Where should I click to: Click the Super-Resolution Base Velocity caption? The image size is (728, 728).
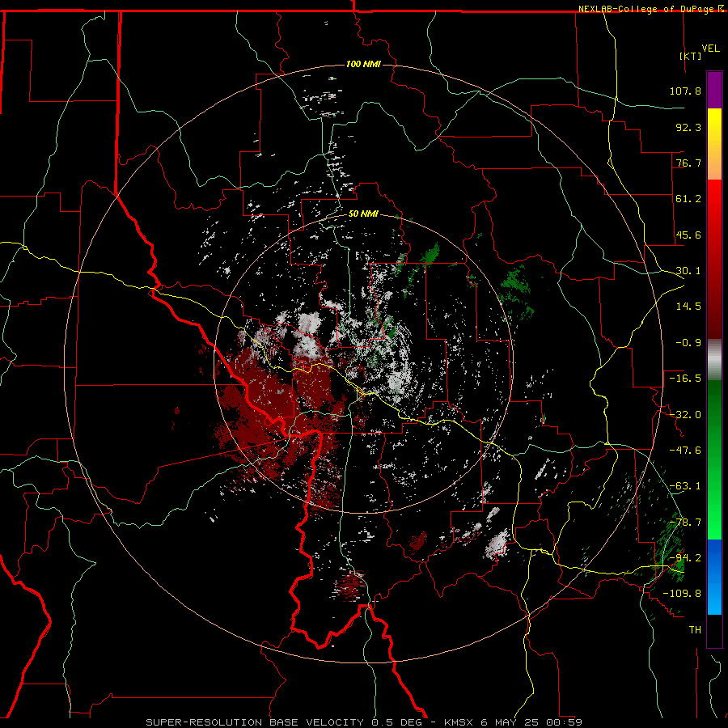pyautogui.click(x=363, y=722)
